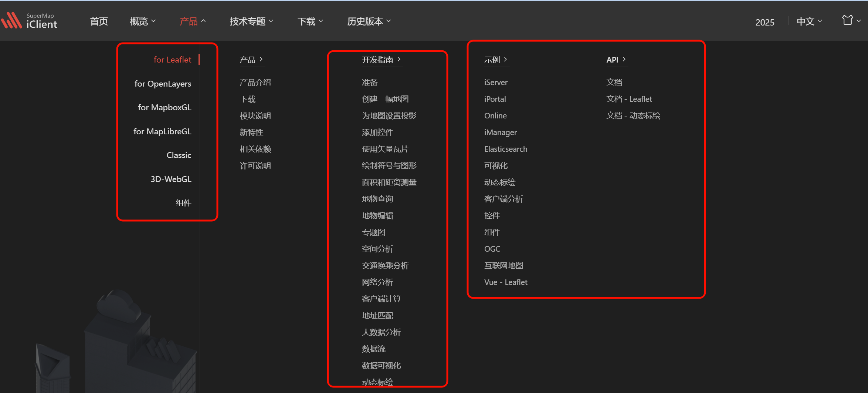Open Online examples link

coord(495,115)
